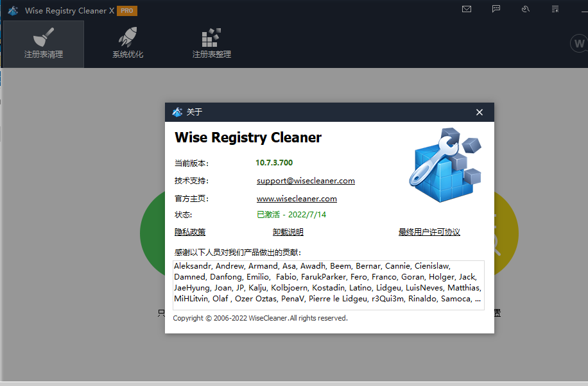Open the 卸载说明 uninstall instructions link
588x386 pixels.
pyautogui.click(x=288, y=232)
